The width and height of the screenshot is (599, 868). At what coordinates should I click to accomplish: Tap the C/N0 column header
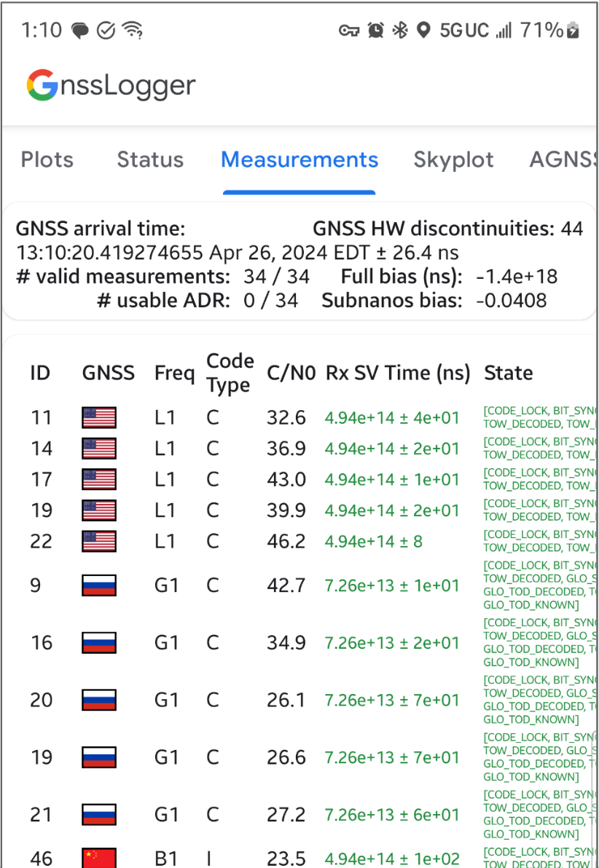coord(291,373)
